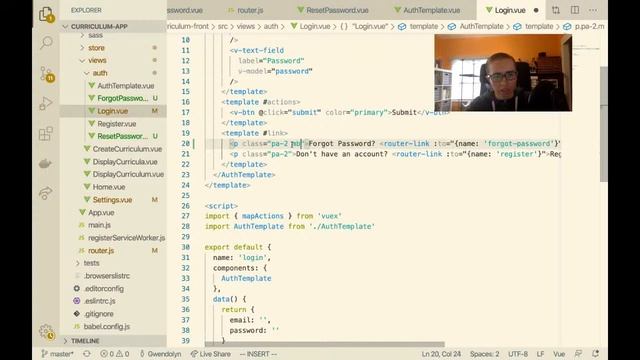Open .gitignore file
This screenshot has width=640, height=360.
click(x=99, y=314)
